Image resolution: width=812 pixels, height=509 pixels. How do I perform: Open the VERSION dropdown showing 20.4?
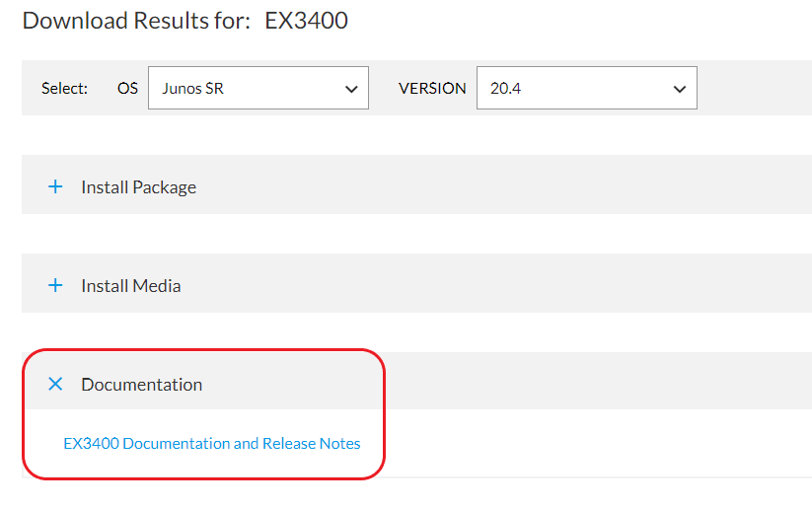point(587,88)
